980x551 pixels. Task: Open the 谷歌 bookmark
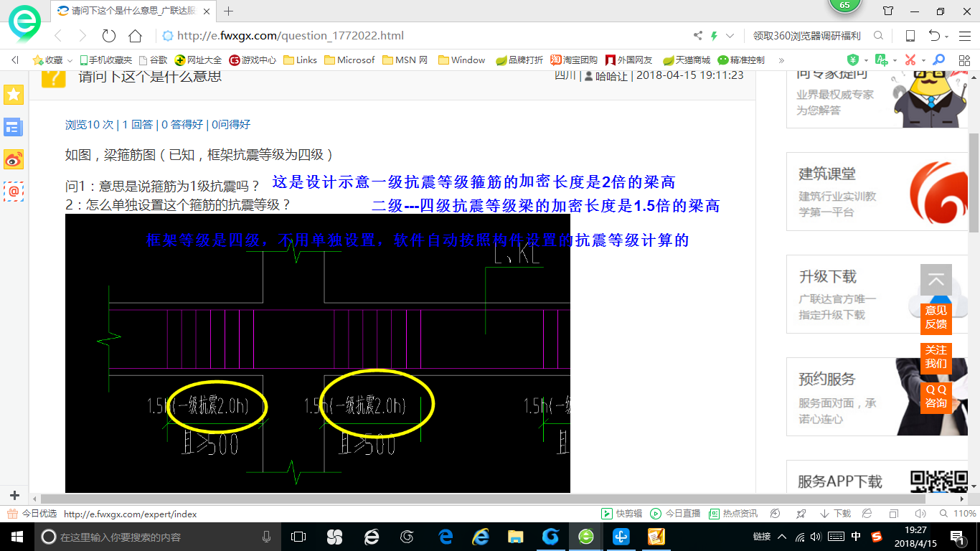[153, 60]
